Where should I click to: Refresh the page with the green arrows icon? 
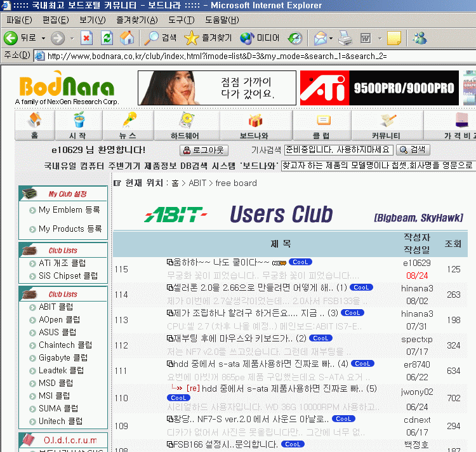(107, 38)
